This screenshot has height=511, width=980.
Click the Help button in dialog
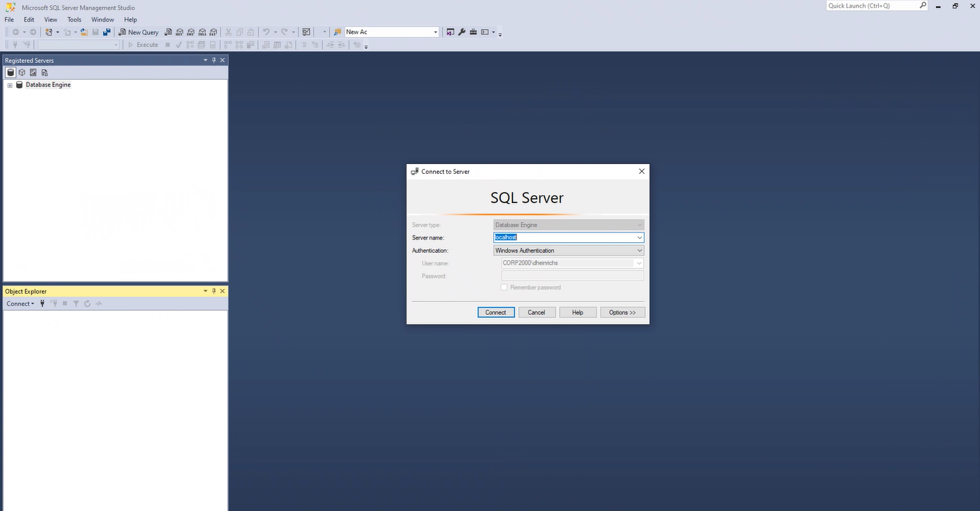click(x=578, y=312)
